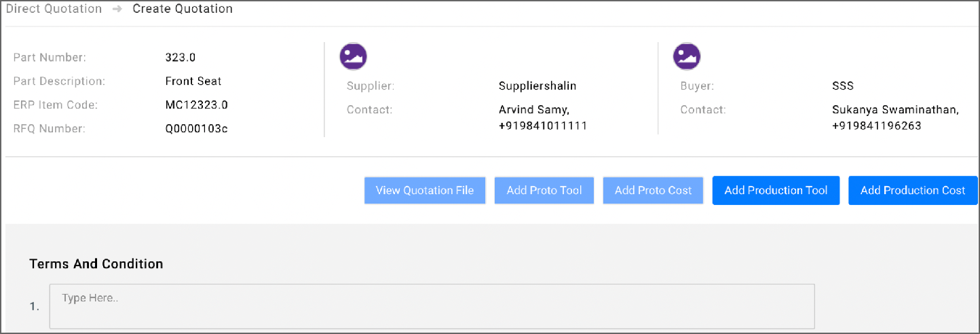The image size is (980, 334).
Task: Click the breadcrumb arrow separator icon
Action: point(117,10)
